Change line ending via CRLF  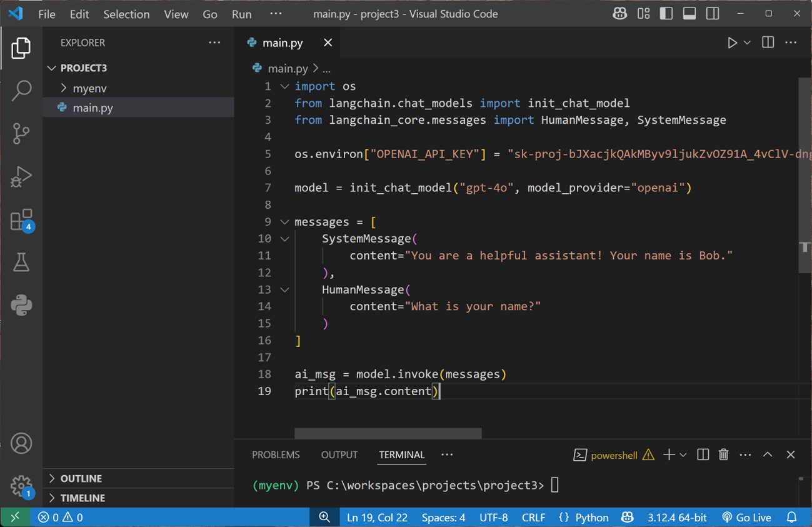click(533, 517)
